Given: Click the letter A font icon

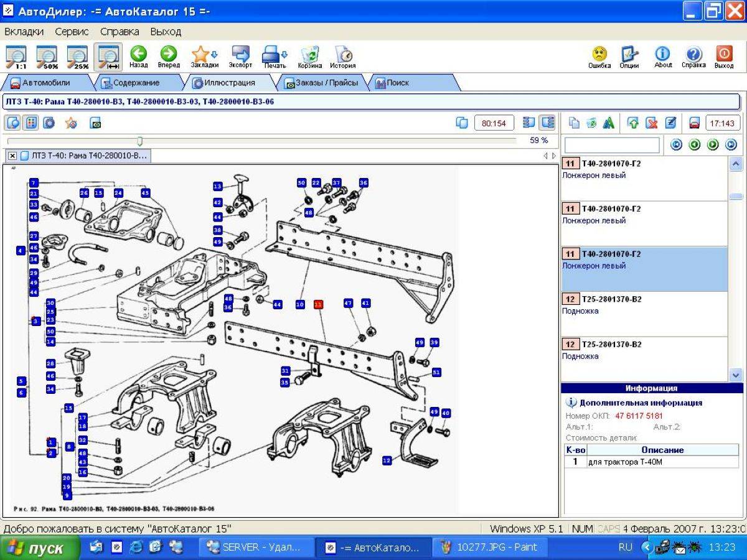Looking at the screenshot, I should point(609,123).
